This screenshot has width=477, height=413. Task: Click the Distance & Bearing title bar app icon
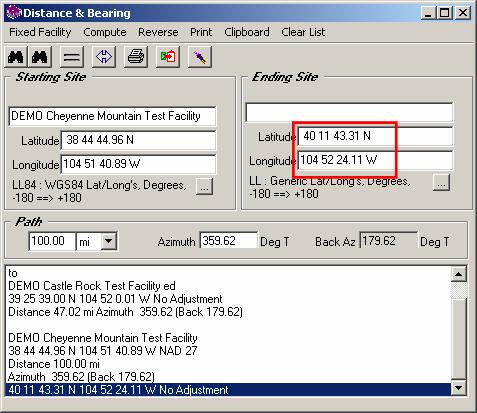[x=14, y=13]
